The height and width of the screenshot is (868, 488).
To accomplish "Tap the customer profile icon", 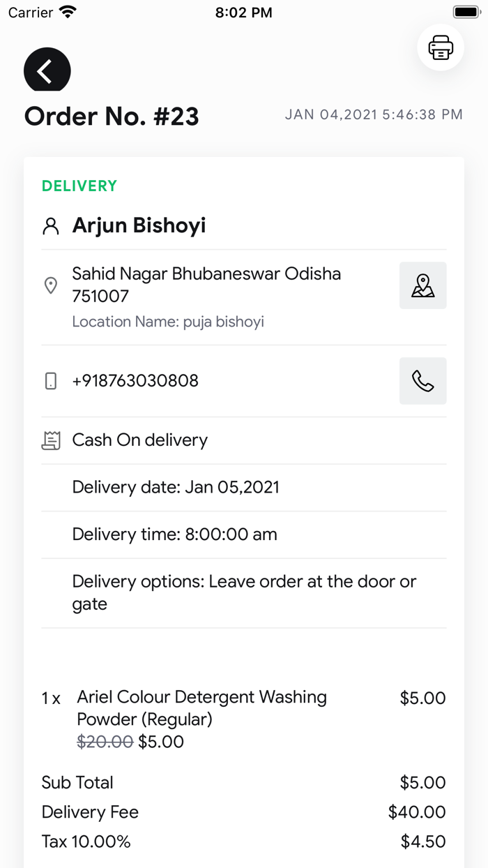I will [x=51, y=226].
